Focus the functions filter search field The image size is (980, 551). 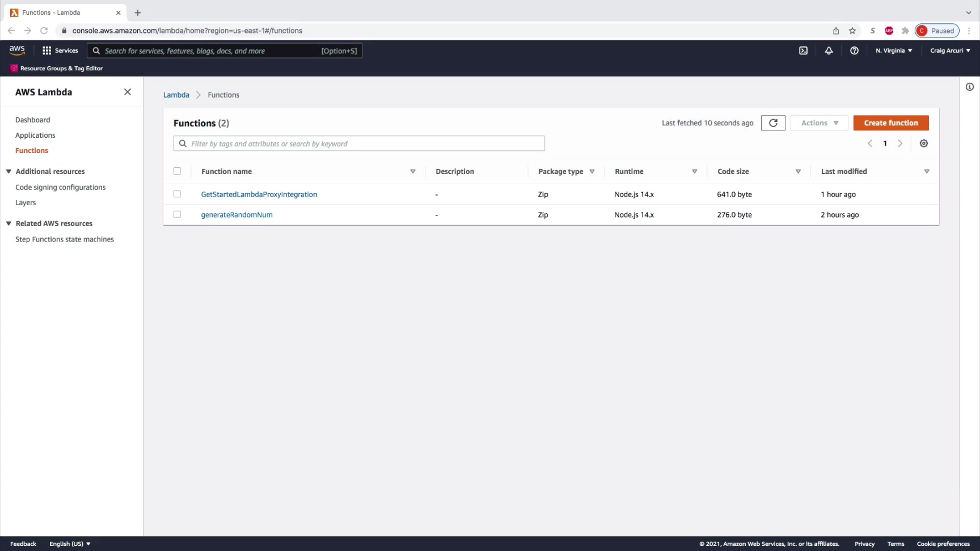(359, 143)
